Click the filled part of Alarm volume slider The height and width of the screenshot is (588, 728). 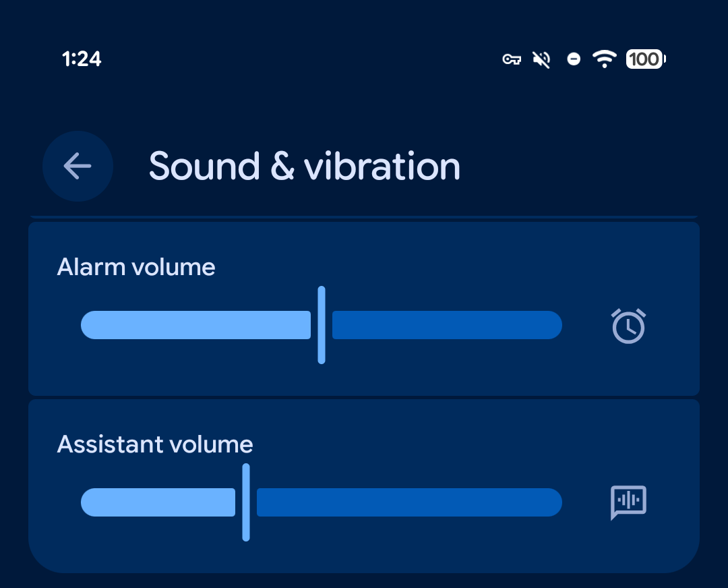point(195,325)
